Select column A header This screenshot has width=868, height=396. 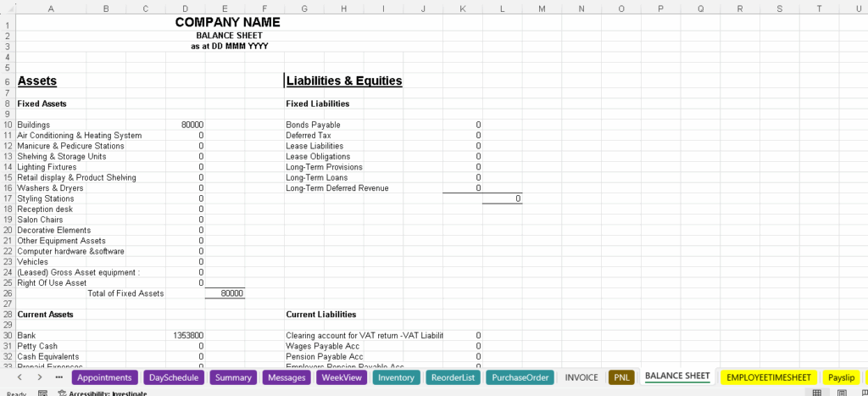(x=51, y=8)
